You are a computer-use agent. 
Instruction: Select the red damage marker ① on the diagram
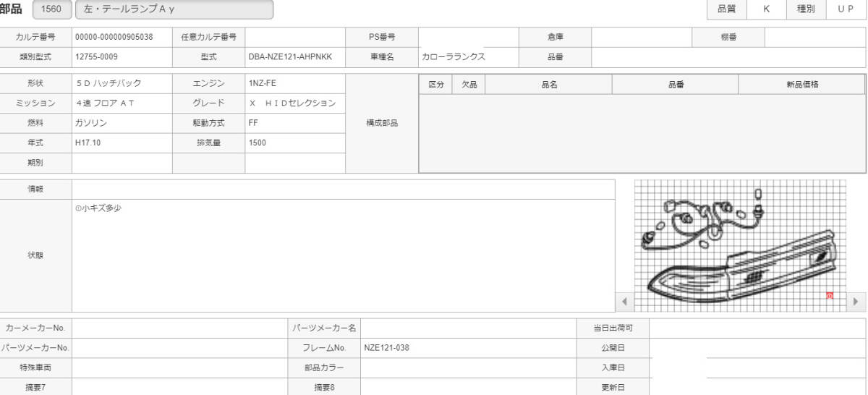[x=830, y=296]
